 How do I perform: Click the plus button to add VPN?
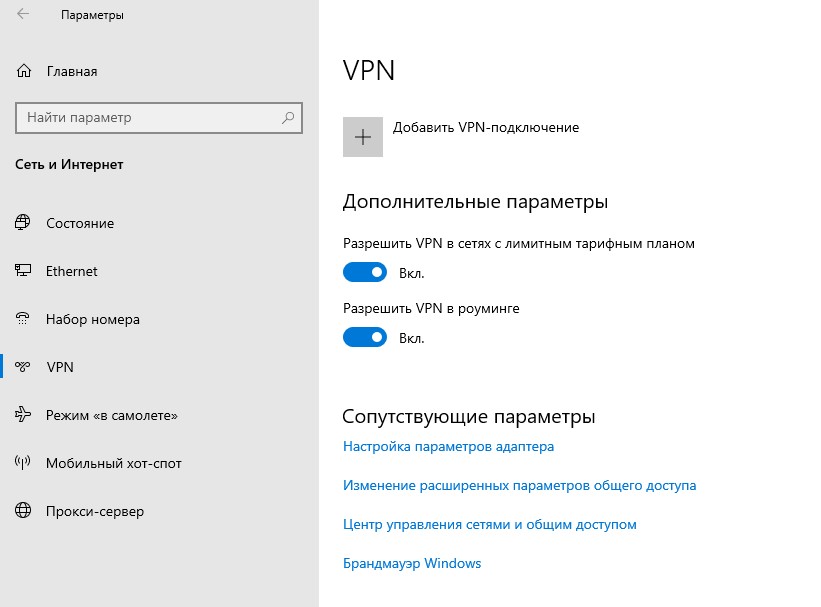pyautogui.click(x=363, y=137)
